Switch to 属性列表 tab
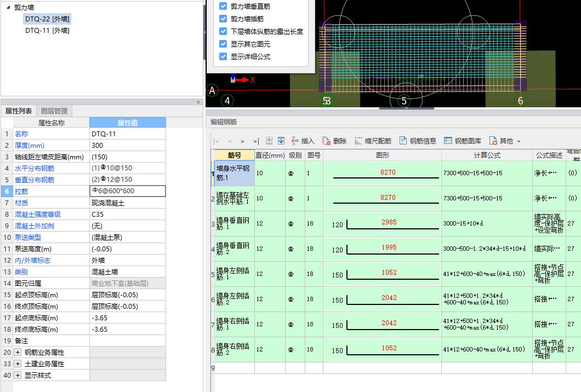581x392 pixels. [x=18, y=111]
